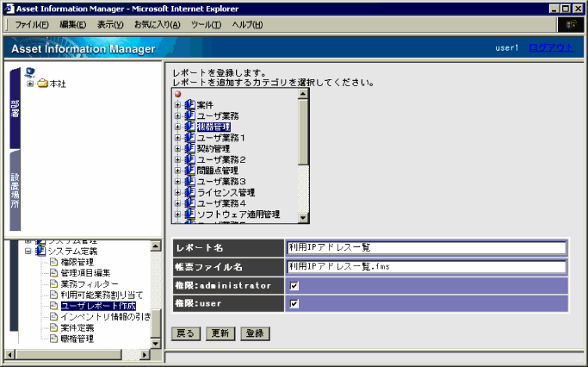Expand the ソフトウェア適用管理 category

[177, 215]
